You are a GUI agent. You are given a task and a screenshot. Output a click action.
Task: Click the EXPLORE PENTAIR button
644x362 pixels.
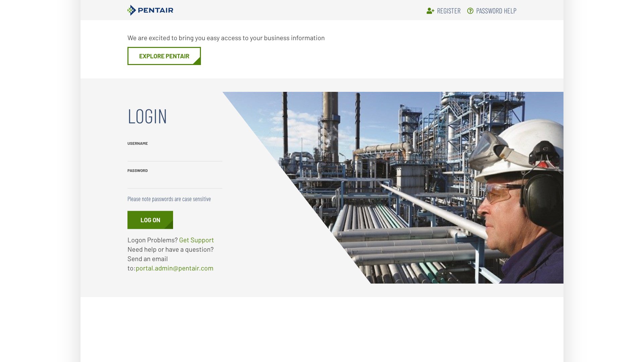click(x=164, y=56)
